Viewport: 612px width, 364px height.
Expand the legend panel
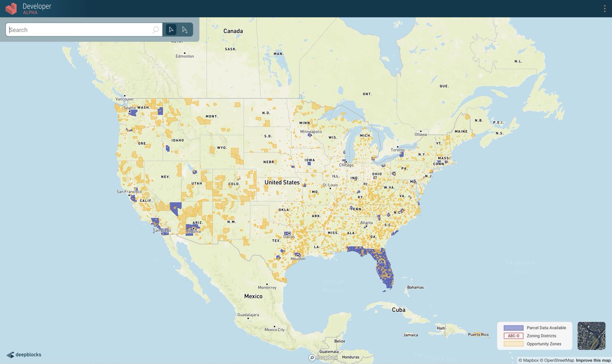pyautogui.click(x=534, y=335)
